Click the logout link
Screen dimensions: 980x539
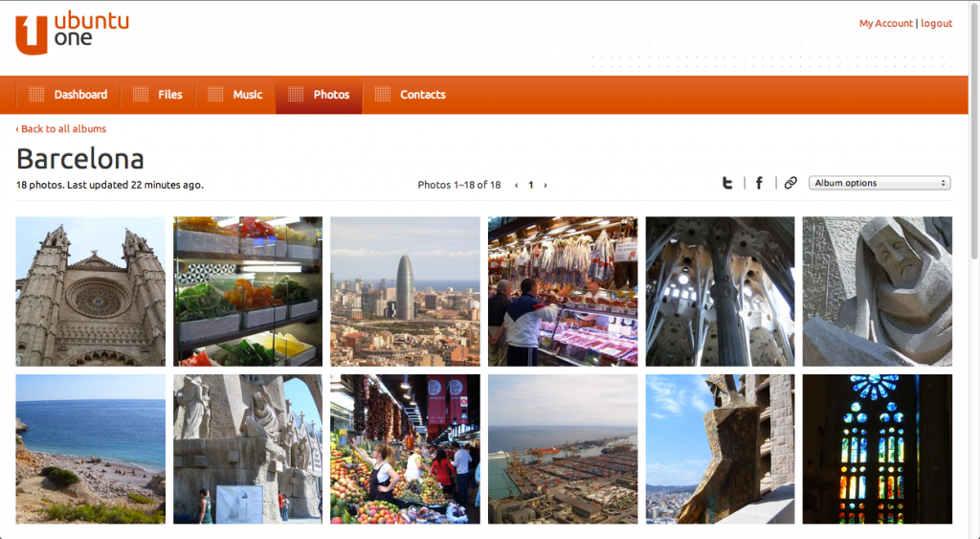click(x=936, y=23)
